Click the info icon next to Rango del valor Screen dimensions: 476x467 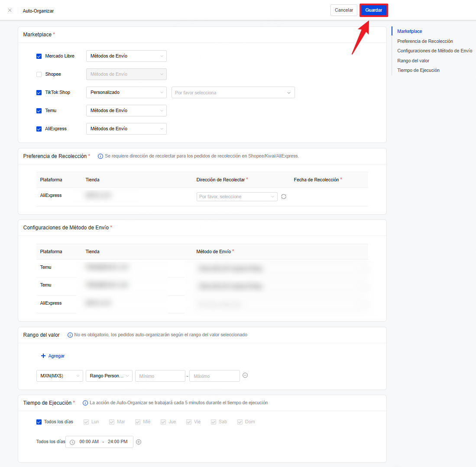click(x=70, y=335)
